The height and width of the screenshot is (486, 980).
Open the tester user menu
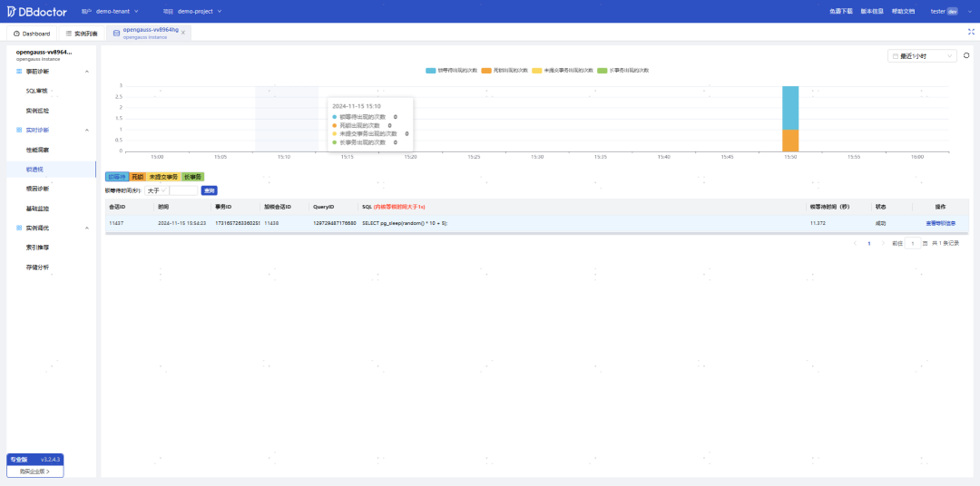click(951, 11)
